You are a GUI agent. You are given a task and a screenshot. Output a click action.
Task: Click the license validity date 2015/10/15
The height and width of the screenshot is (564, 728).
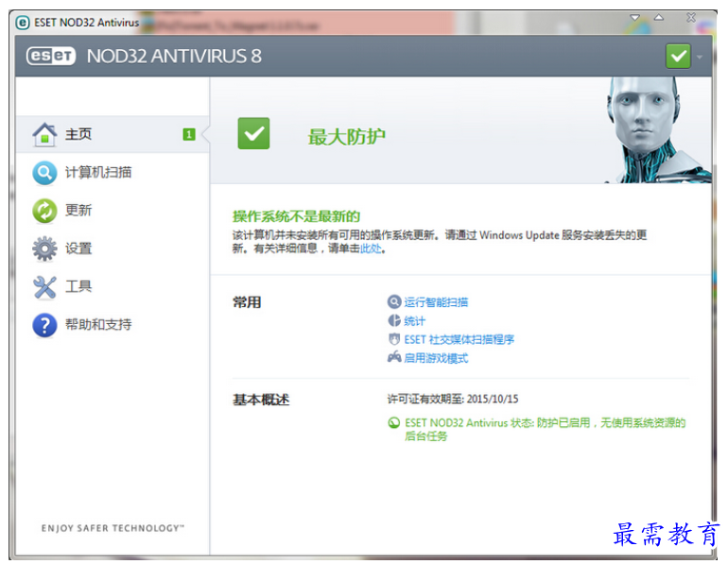coord(493,399)
